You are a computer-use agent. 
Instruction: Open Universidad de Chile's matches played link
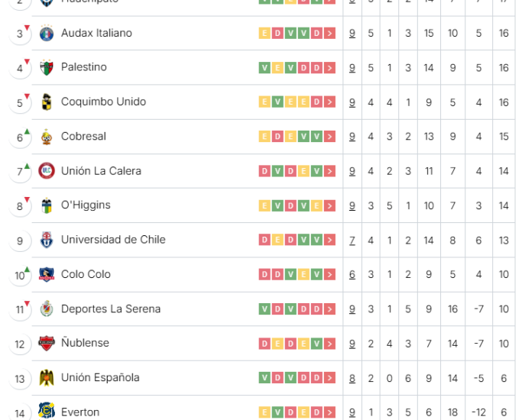click(352, 241)
